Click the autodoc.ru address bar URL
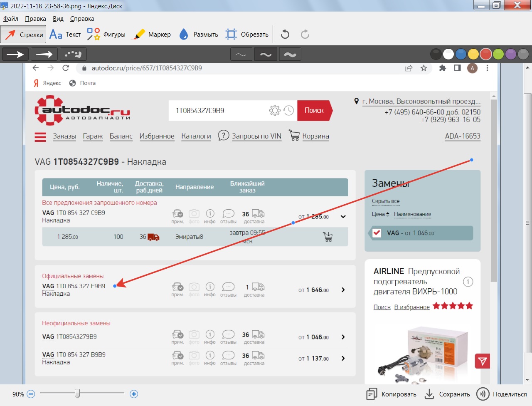Viewport: 532px width, 406px height. [147, 68]
